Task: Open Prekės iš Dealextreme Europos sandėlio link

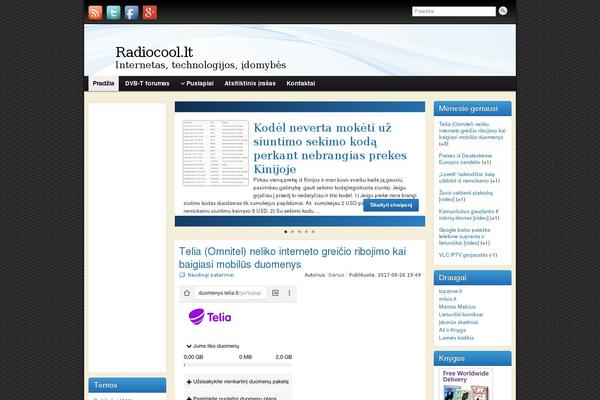Action: (x=465, y=159)
